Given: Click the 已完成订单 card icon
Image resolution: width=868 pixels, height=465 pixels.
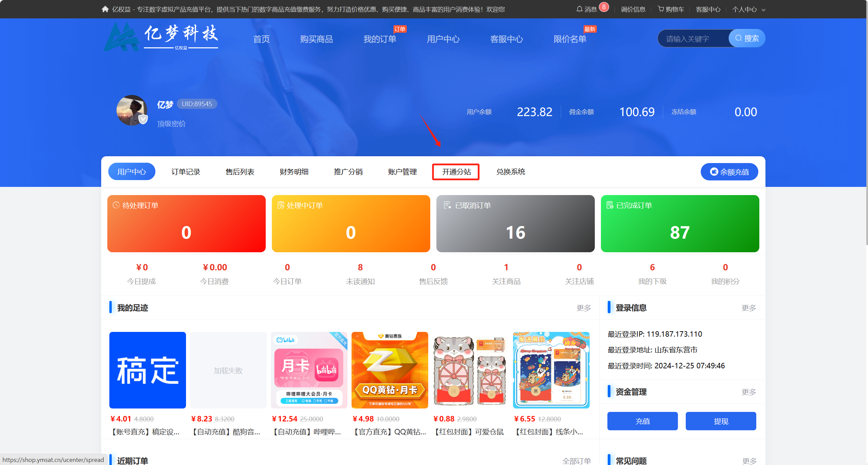Looking at the screenshot, I should click(610, 205).
